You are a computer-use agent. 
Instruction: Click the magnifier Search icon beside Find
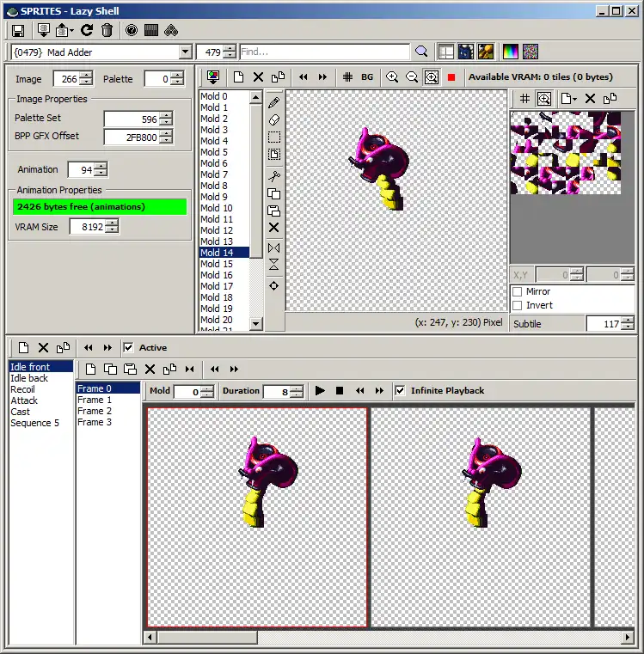click(421, 52)
